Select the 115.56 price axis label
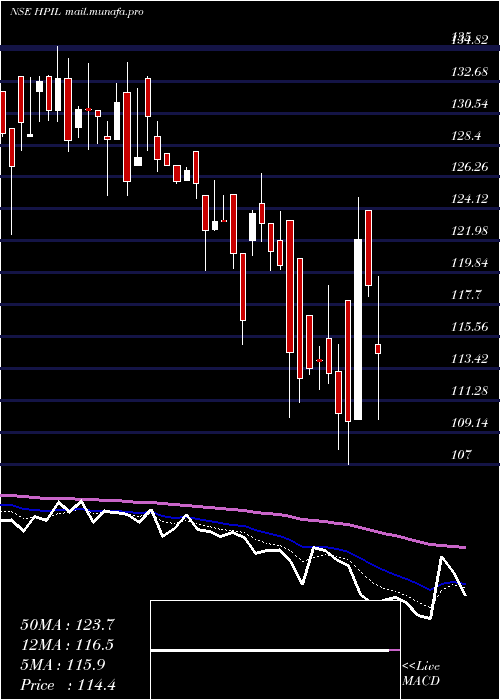Screen dimensions: 500x700 [x=470, y=326]
